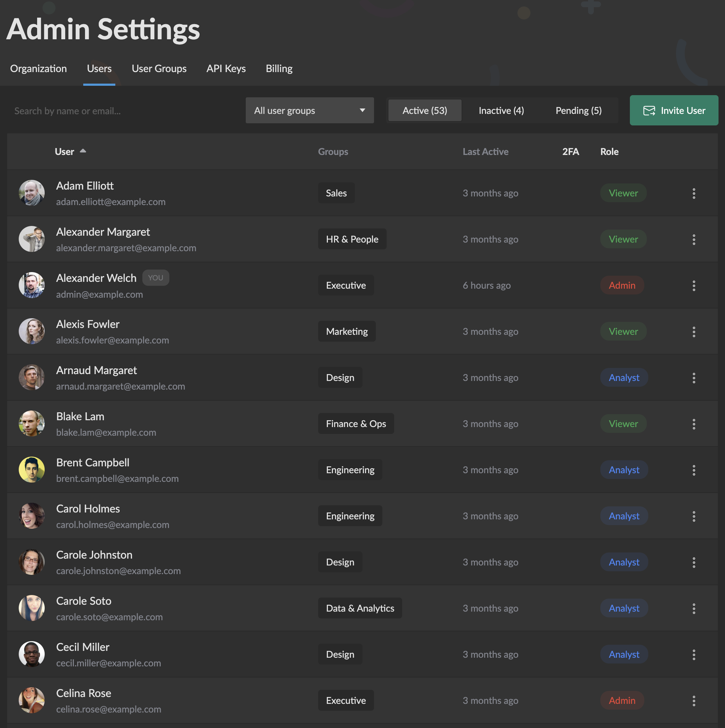The width and height of the screenshot is (725, 728).
Task: Click the YOU badge beside Alexander Welch
Action: 156,278
